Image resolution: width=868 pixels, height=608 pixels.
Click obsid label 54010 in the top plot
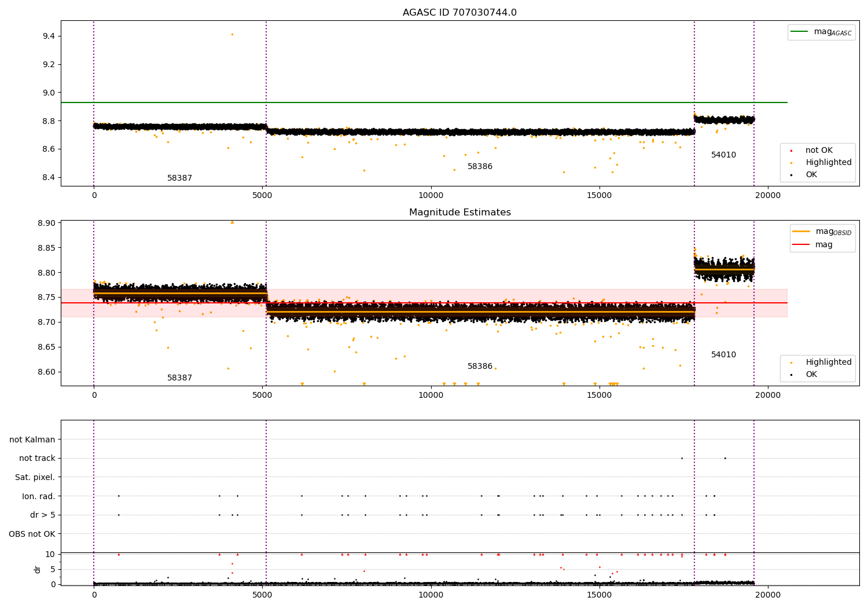coord(723,155)
